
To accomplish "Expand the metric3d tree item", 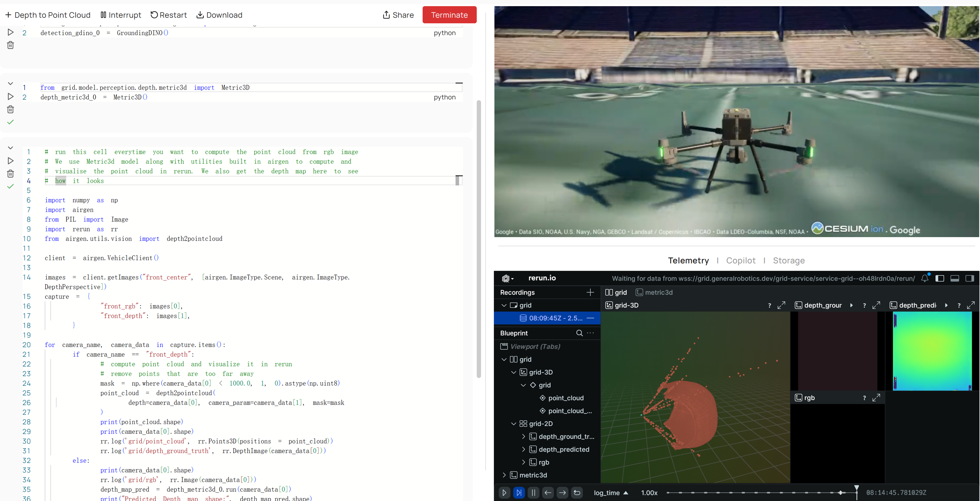I will (x=504, y=475).
